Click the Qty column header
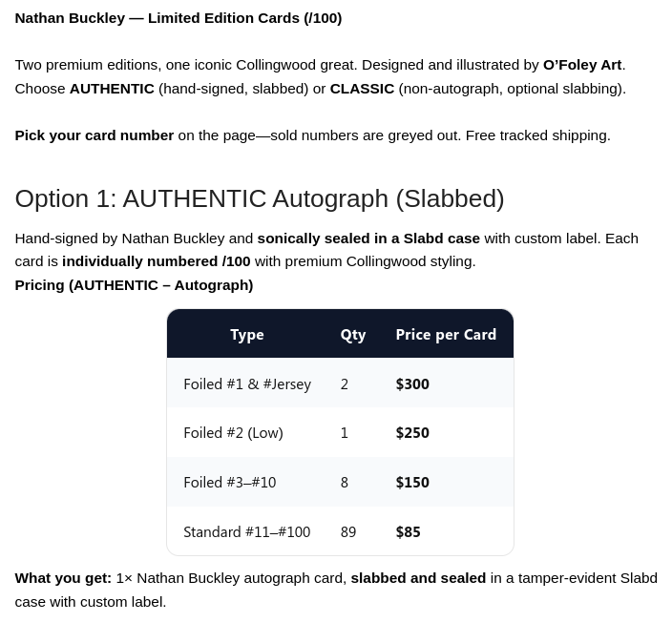Screen dimensions: 672x622 pos(353,335)
